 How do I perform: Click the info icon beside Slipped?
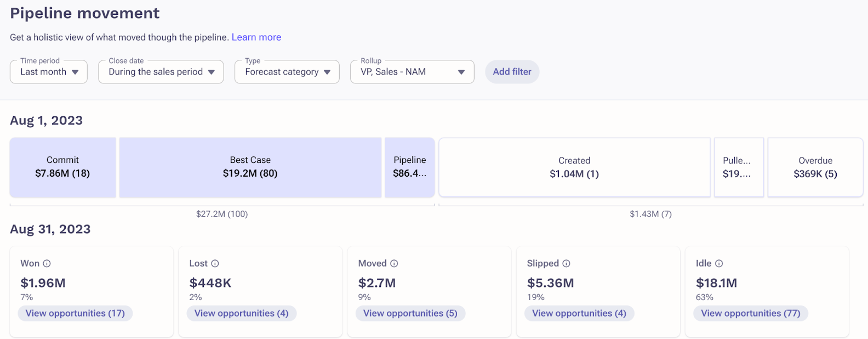pos(566,263)
